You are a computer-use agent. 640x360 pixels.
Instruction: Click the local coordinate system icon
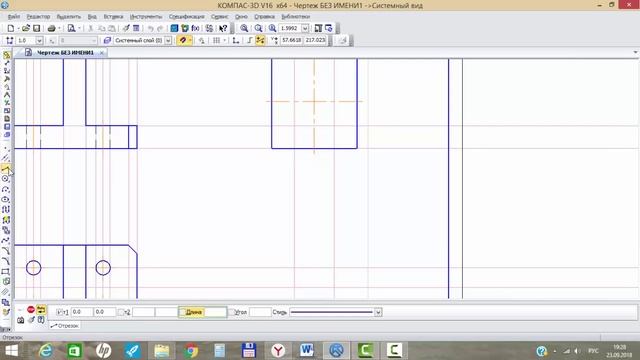(x=236, y=40)
